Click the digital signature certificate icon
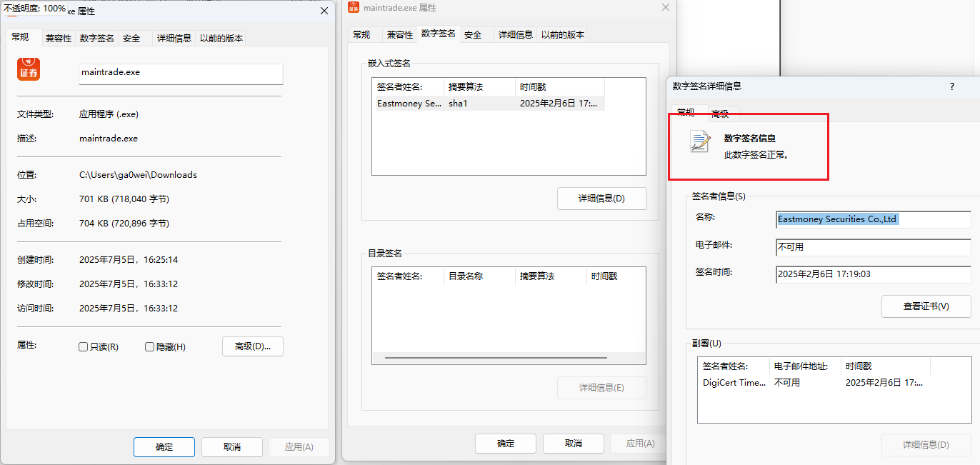 click(x=700, y=141)
